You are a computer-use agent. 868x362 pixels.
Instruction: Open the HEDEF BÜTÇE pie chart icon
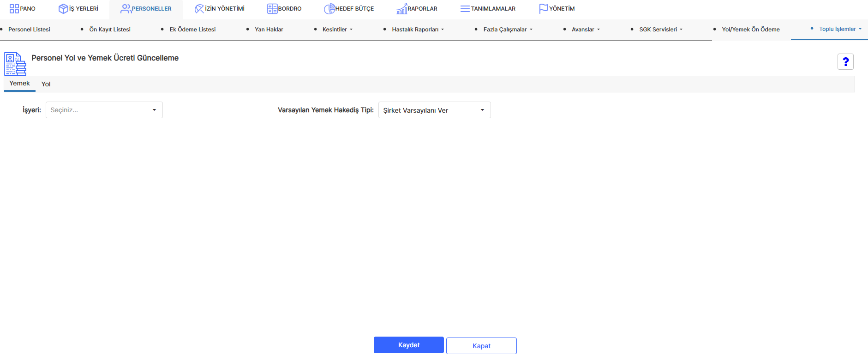[329, 9]
